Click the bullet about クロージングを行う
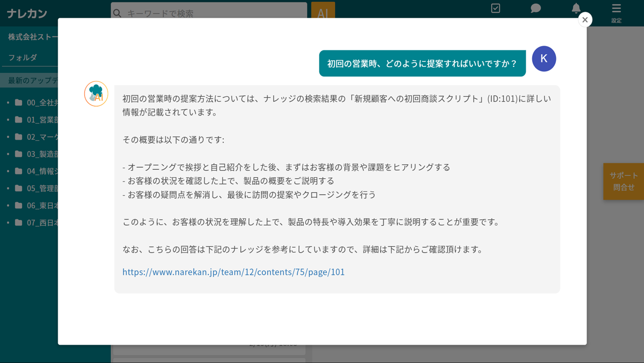This screenshot has height=363, width=644. (249, 194)
